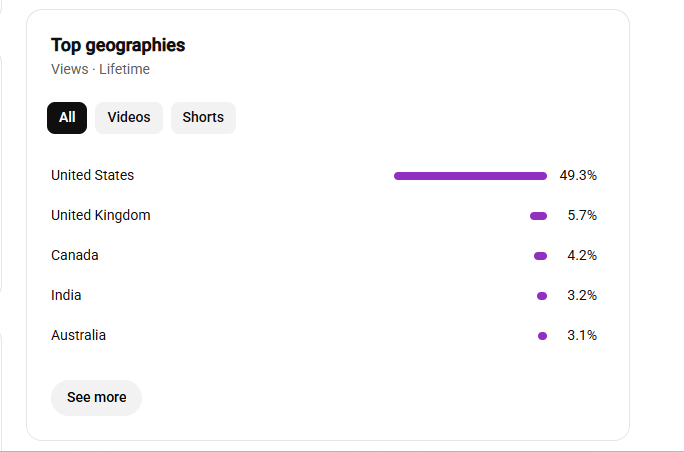Select the United Kingdom row label

[101, 216]
